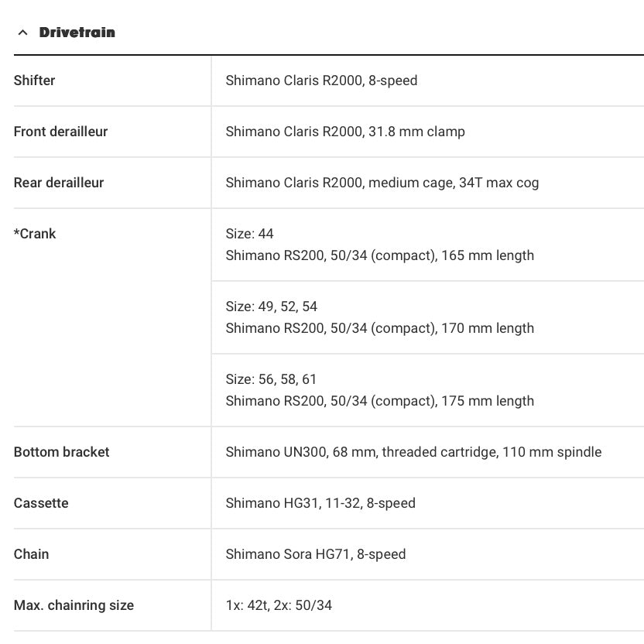644x644 pixels.
Task: Click the Size: 44 crank entry
Action: click(249, 234)
